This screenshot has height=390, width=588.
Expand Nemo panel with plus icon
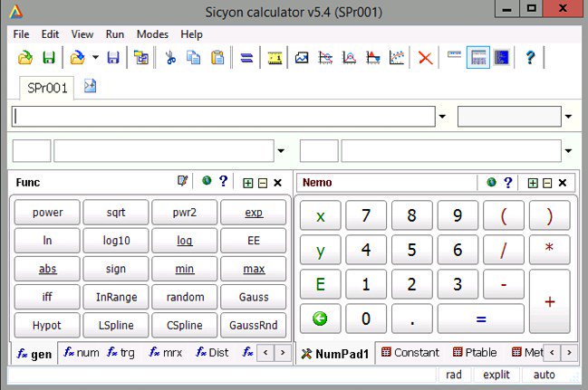pyautogui.click(x=533, y=183)
